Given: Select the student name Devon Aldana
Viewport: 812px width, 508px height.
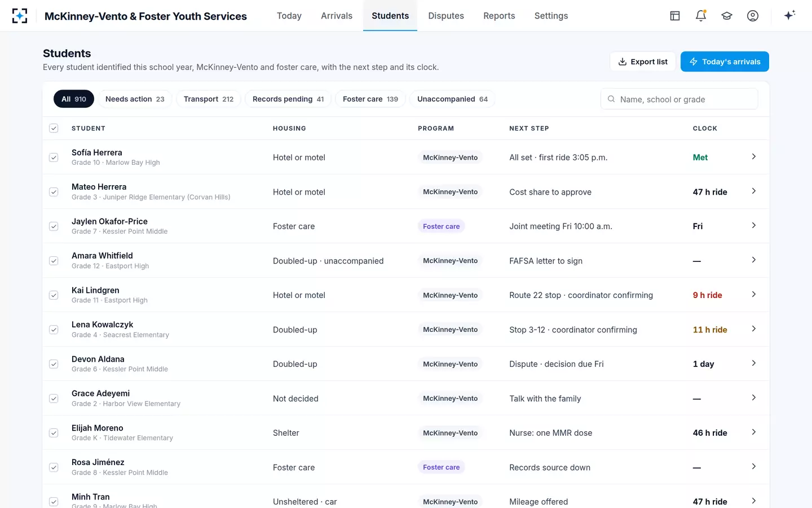Looking at the screenshot, I should click(x=98, y=359).
